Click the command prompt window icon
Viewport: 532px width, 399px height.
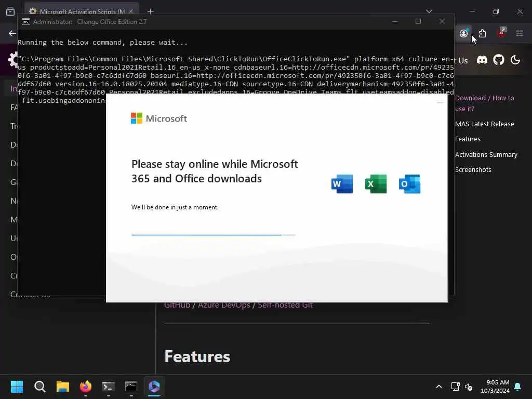[x=26, y=22]
